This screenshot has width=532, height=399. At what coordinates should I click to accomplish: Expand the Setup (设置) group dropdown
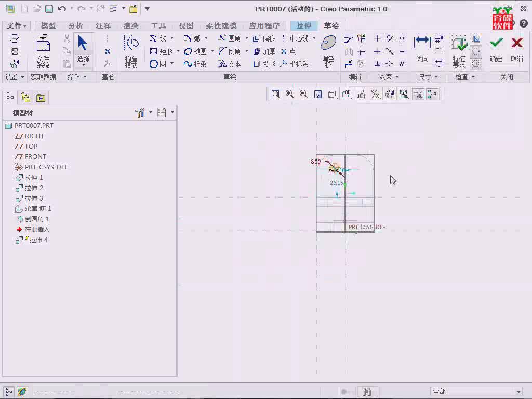tap(15, 77)
